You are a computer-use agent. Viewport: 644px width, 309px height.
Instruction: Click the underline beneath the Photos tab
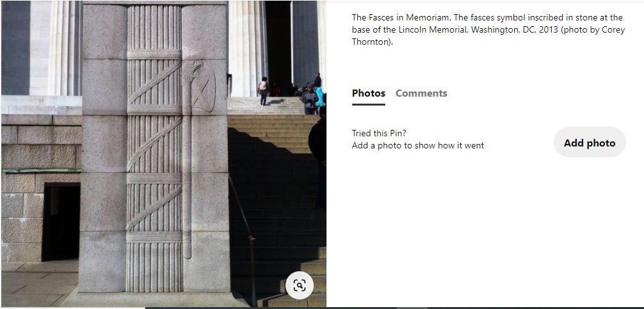click(368, 104)
